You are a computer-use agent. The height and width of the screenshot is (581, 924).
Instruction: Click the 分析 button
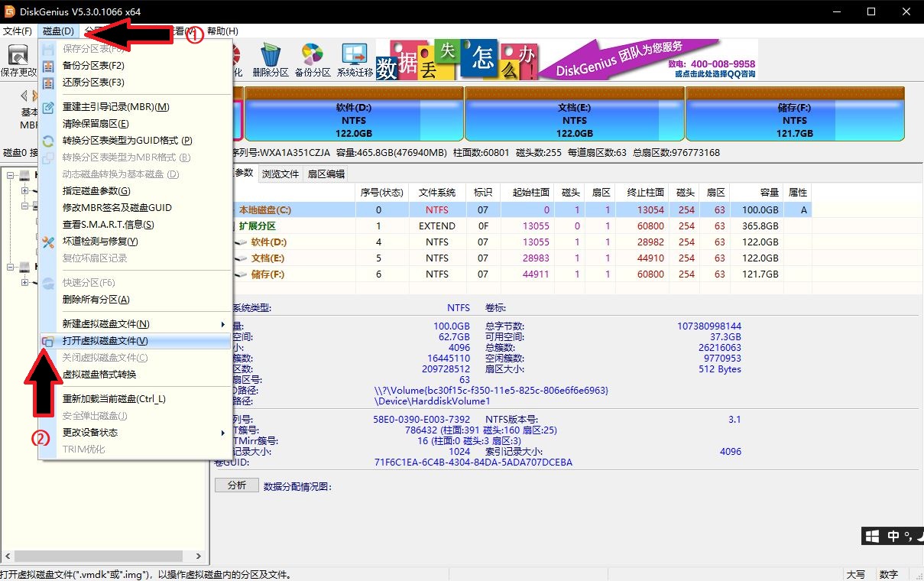(x=237, y=485)
